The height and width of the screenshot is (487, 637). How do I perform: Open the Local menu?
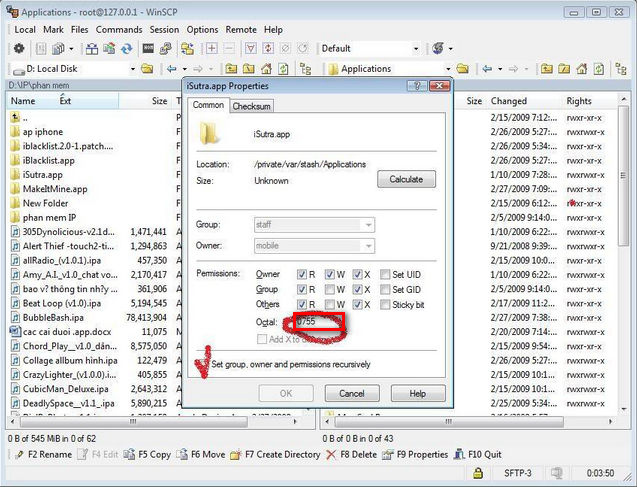[25, 30]
